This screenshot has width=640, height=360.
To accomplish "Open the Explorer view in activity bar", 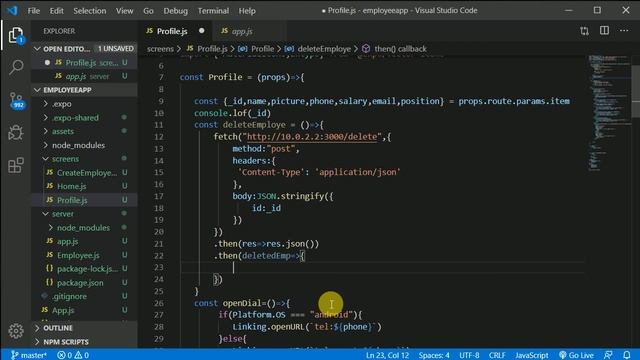I will (16, 35).
